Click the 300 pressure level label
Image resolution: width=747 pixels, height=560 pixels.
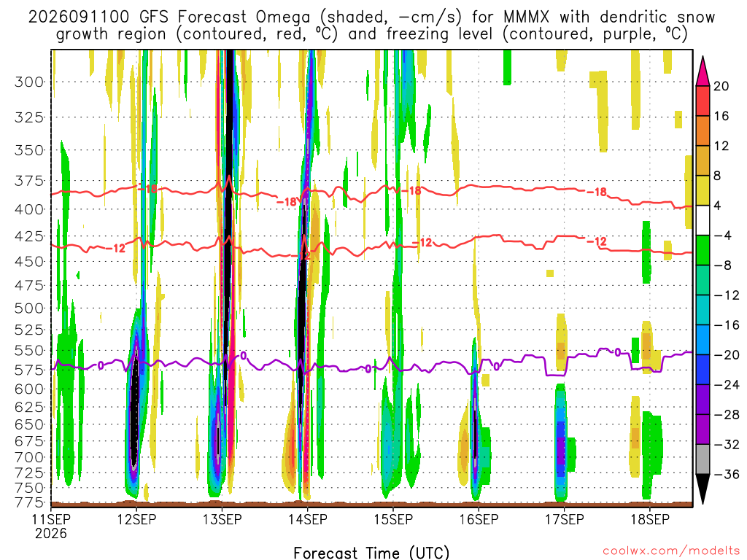[29, 82]
